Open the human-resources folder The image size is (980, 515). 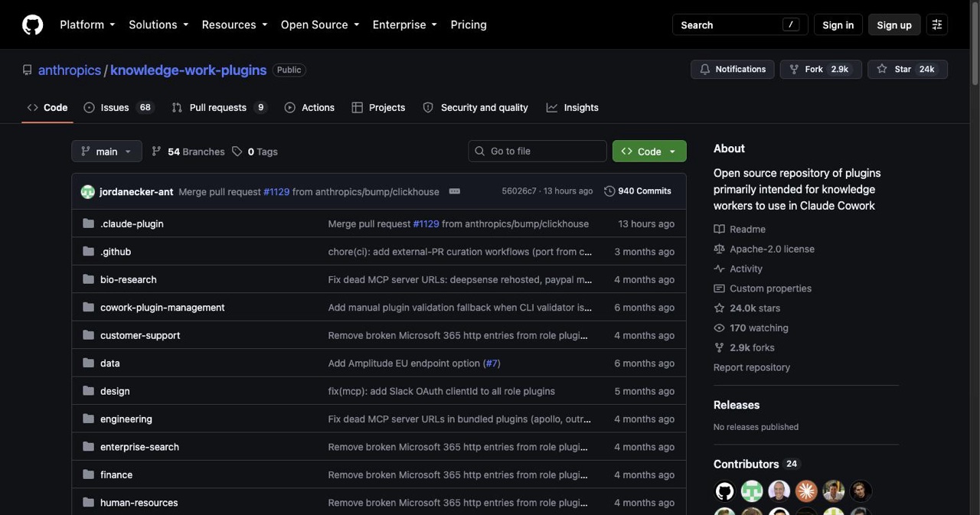coord(139,503)
